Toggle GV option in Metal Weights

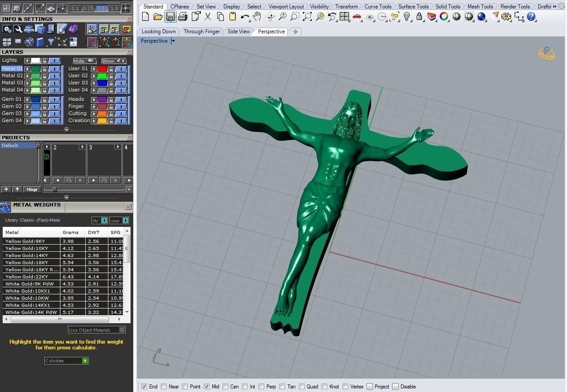pyautogui.click(x=99, y=221)
